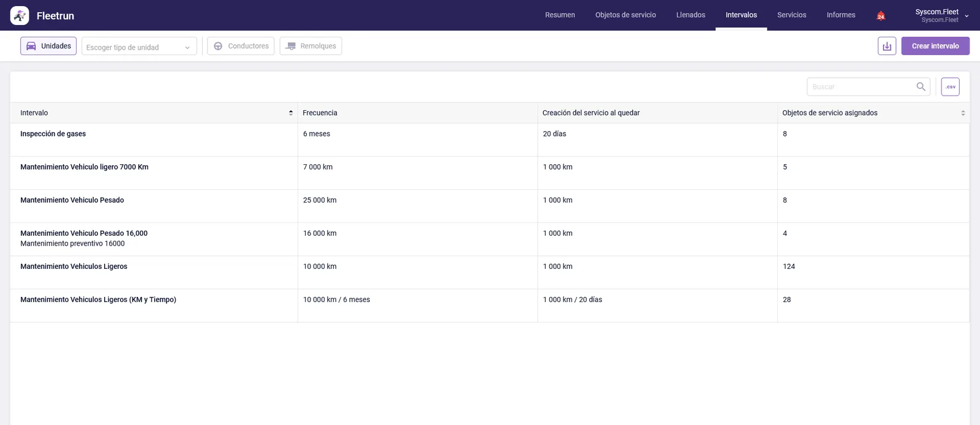Image resolution: width=980 pixels, height=425 pixels.
Task: Go to the Objetos de servicio tab
Action: pos(625,15)
